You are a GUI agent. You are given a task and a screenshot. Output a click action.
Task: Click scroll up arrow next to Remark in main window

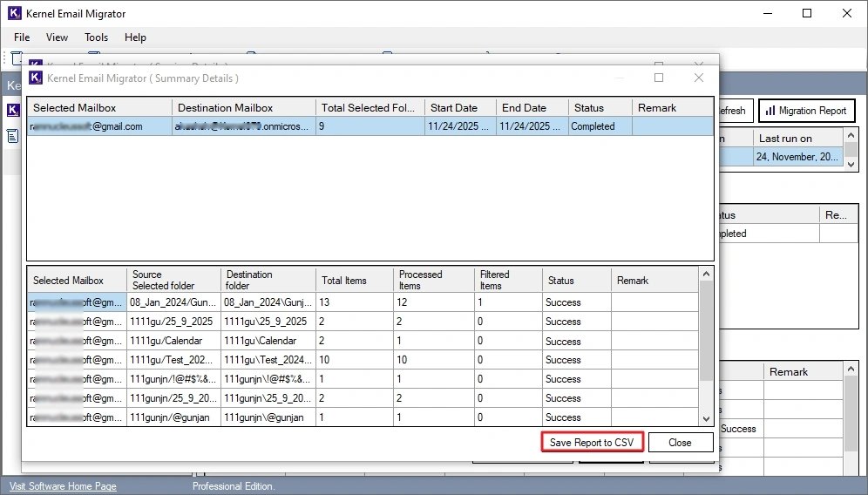(851, 369)
